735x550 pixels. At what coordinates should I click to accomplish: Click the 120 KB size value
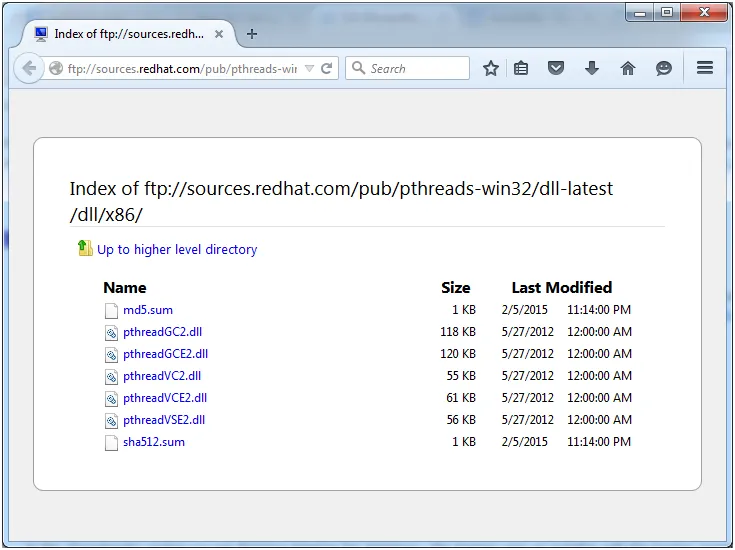coord(458,354)
